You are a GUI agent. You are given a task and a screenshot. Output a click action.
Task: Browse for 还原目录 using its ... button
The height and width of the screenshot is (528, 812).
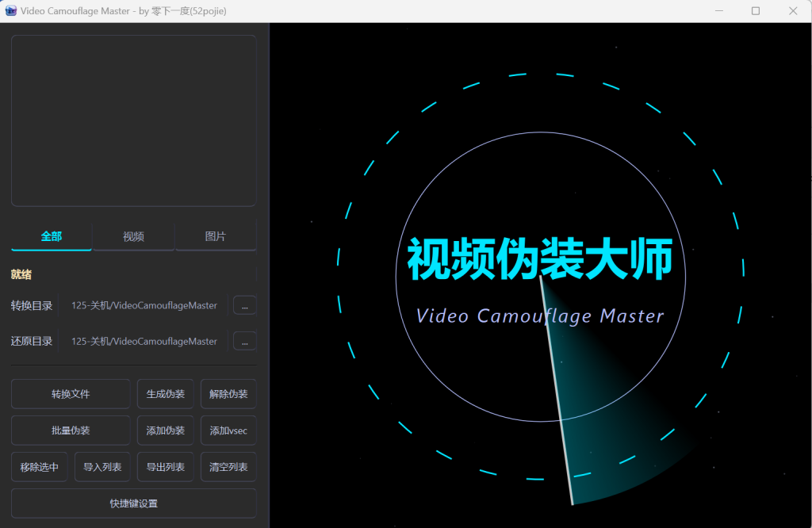[x=244, y=341]
